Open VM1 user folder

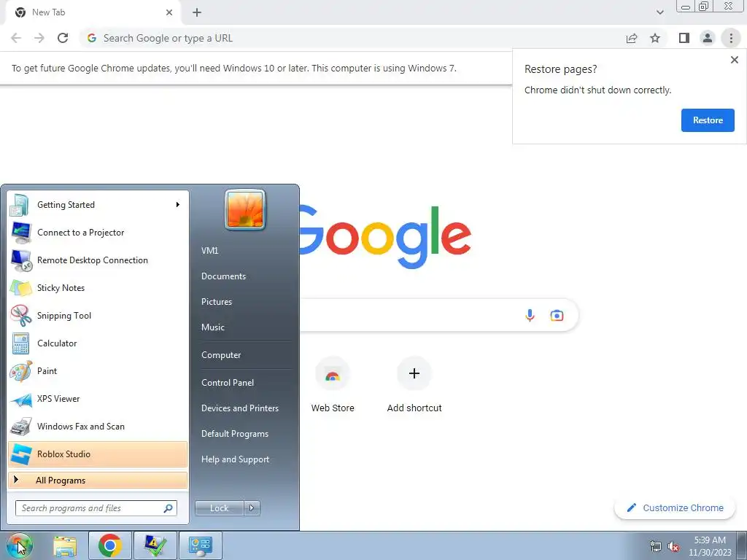(209, 251)
